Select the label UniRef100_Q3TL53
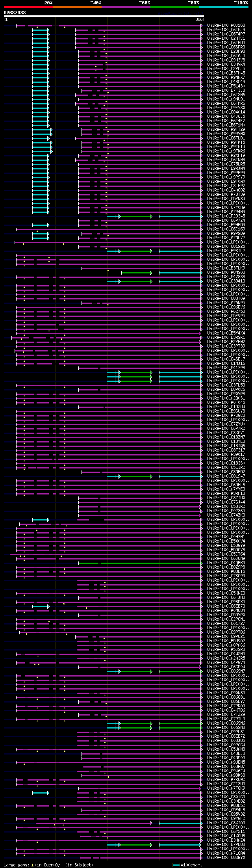252x868 pixels. coord(226,385)
